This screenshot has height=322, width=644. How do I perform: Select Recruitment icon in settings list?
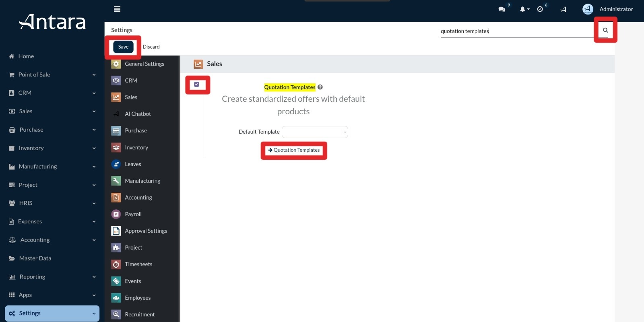pyautogui.click(x=116, y=314)
